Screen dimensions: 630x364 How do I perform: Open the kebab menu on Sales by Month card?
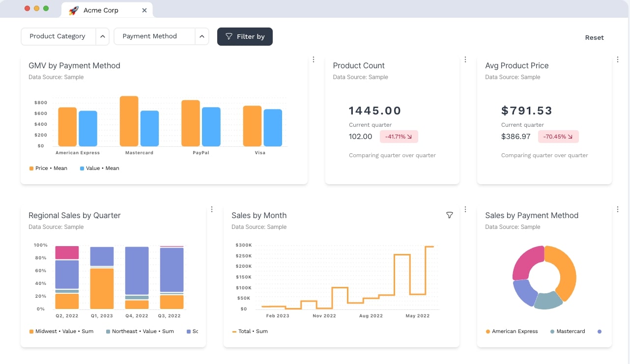465,209
